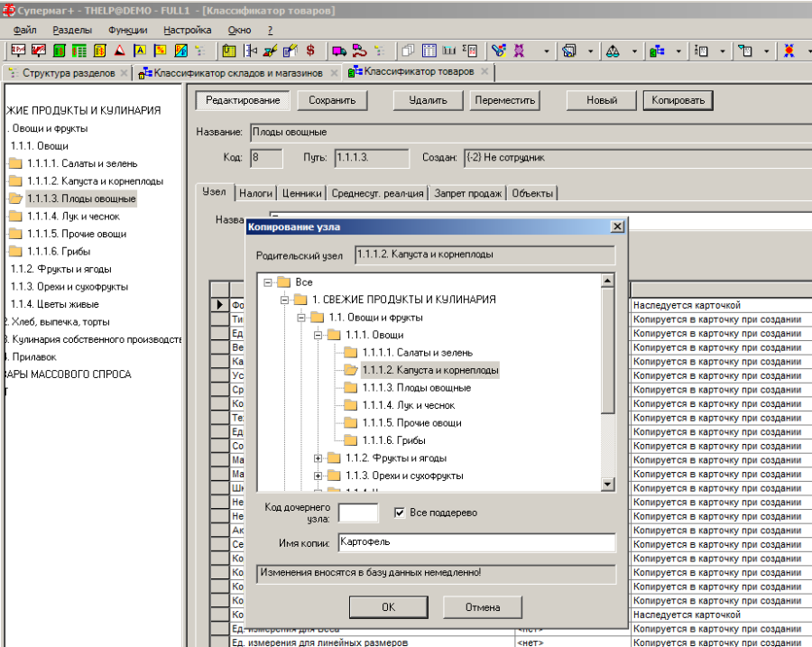The width and height of the screenshot is (812, 647).
Task: Click the 'Удалить' button
Action: point(428,100)
